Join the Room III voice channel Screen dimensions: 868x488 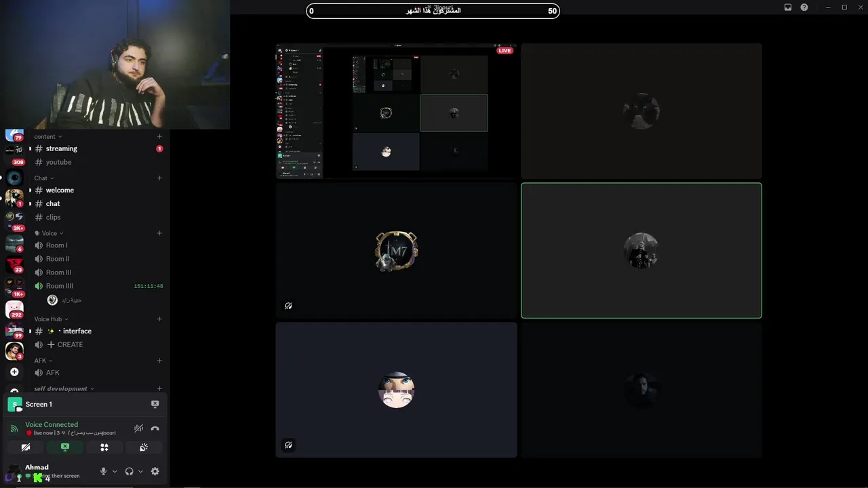98,272
